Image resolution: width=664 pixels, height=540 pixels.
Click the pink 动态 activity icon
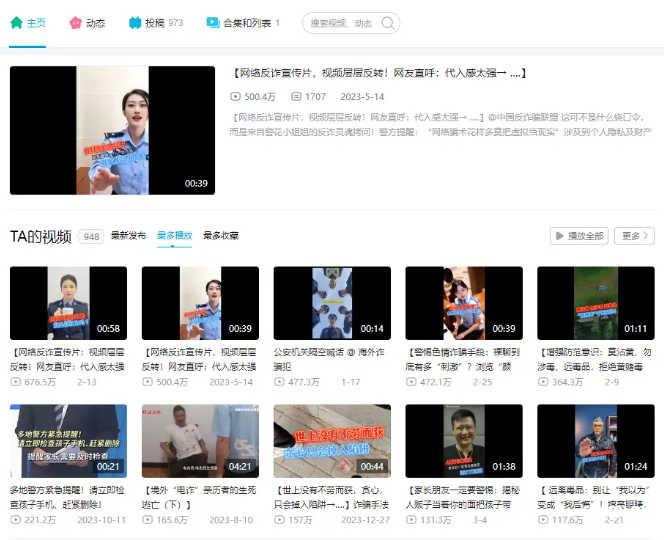pos(75,22)
